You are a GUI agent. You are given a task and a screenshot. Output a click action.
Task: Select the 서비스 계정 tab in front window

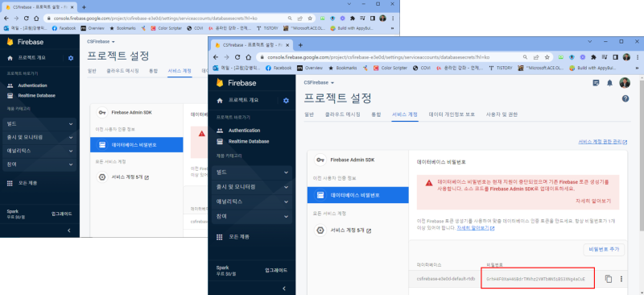coord(405,114)
